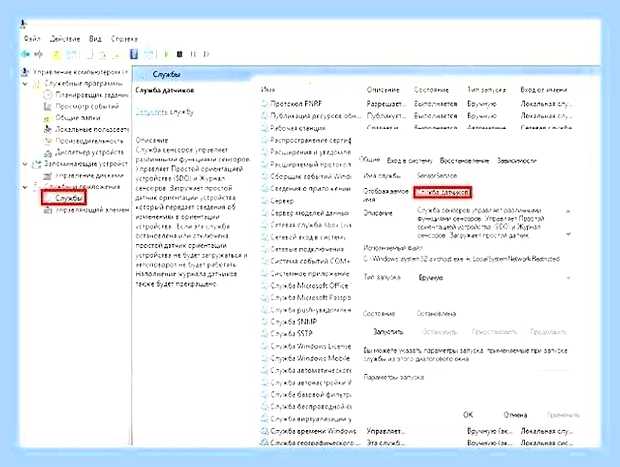620x467 pixels.
Task: Click the SensorService service name value
Action: click(437, 175)
